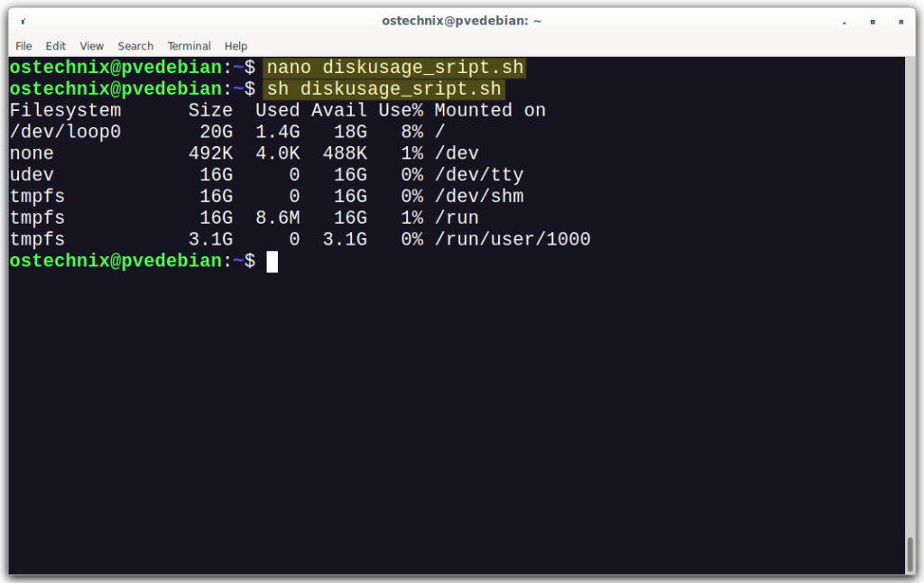The height and width of the screenshot is (583, 924).
Task: Open the Search menu
Action: [135, 46]
